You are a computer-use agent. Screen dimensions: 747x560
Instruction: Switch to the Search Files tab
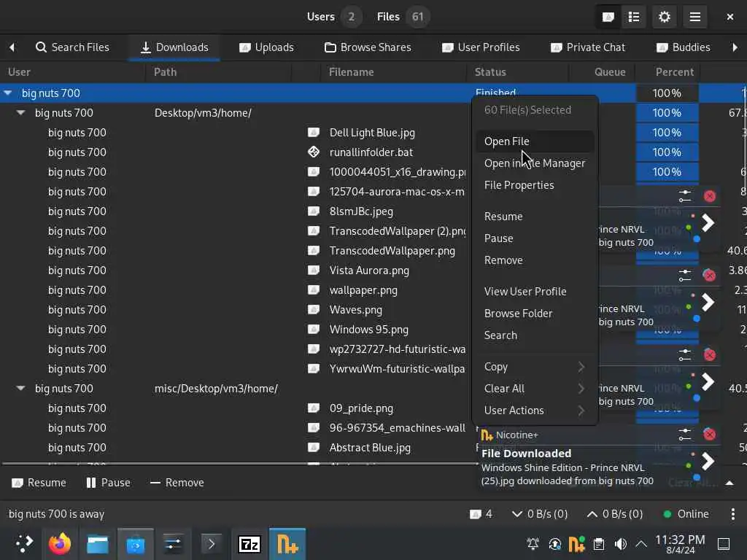tap(72, 47)
